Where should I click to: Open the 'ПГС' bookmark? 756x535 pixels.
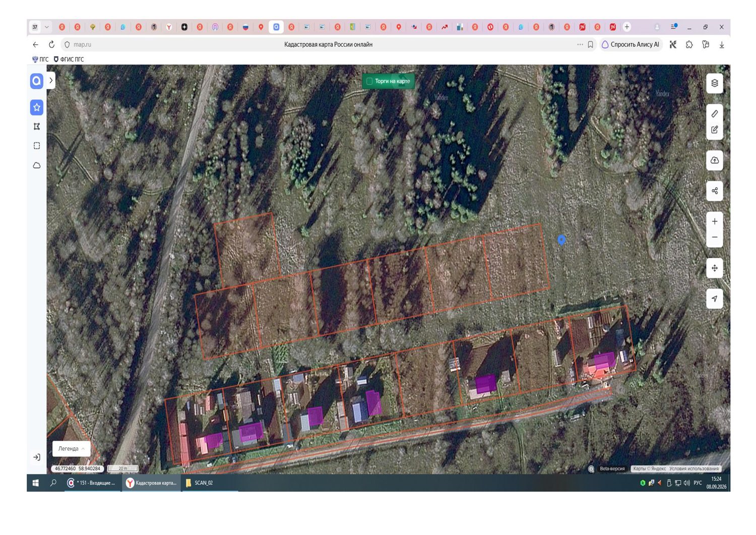click(x=40, y=60)
